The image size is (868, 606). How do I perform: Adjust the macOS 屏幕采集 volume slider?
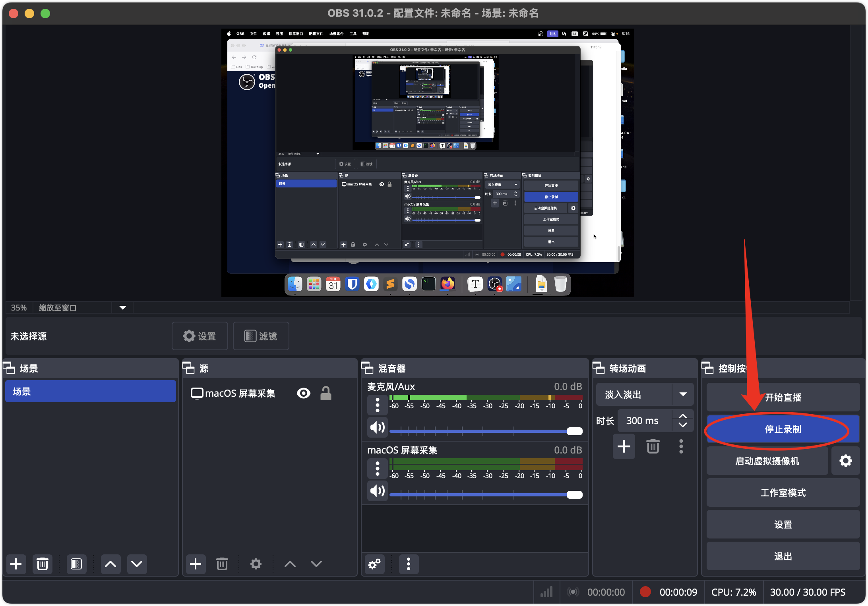point(486,494)
